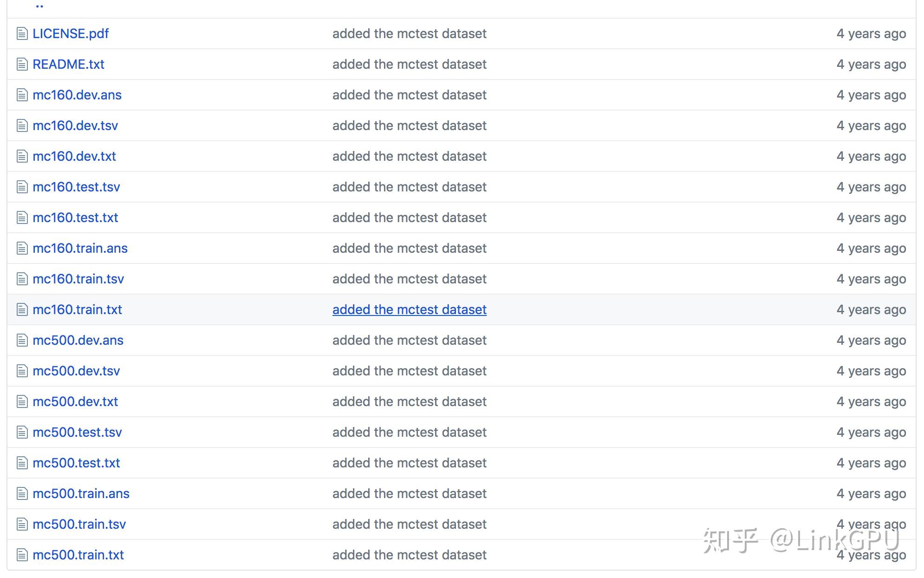
Task: Open commit message for mc500.test.tsv
Action: tap(409, 432)
